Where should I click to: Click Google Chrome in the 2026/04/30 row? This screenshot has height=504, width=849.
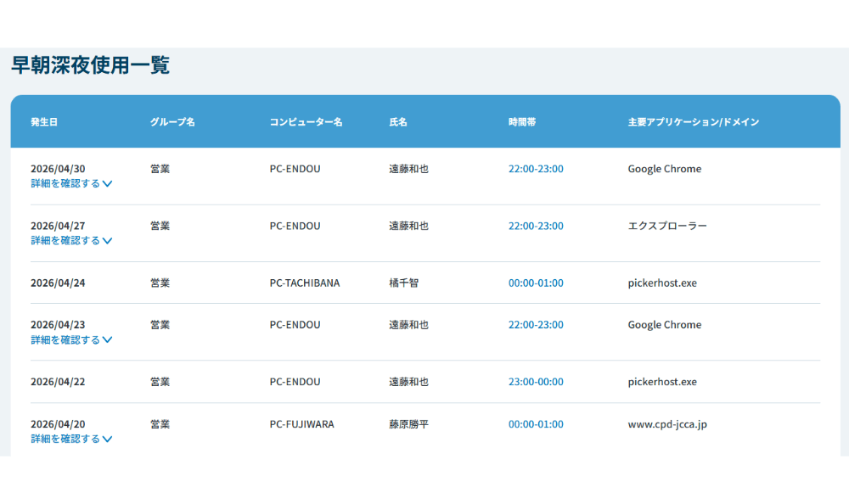[665, 169]
